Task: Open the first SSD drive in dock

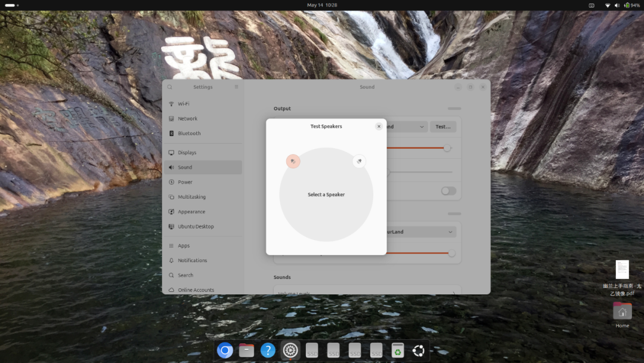Action: [312, 350]
